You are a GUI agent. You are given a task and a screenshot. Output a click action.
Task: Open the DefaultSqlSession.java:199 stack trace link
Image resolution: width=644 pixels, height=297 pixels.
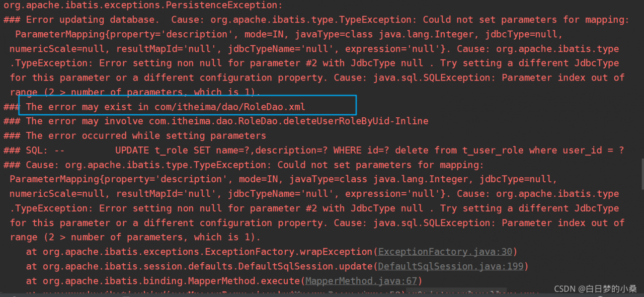450,266
